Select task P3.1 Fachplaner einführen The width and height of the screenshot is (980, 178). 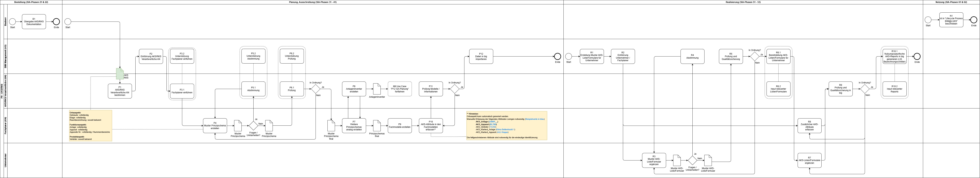tap(182, 91)
